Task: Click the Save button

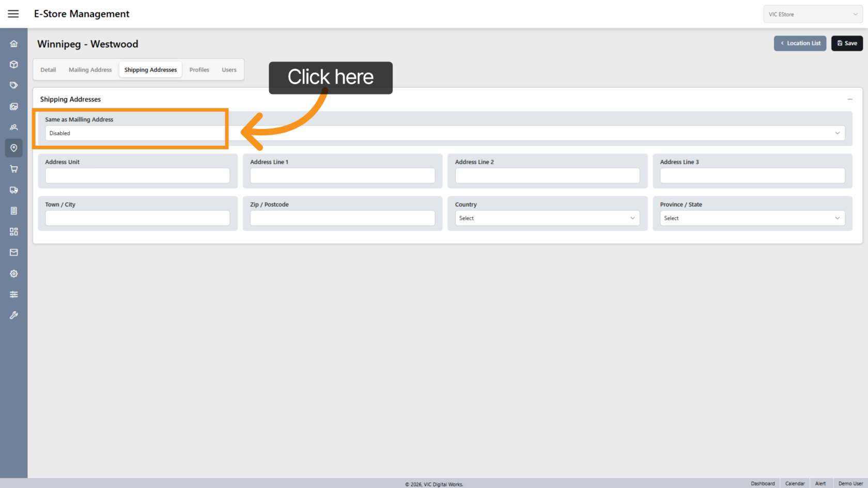Action: pos(846,43)
